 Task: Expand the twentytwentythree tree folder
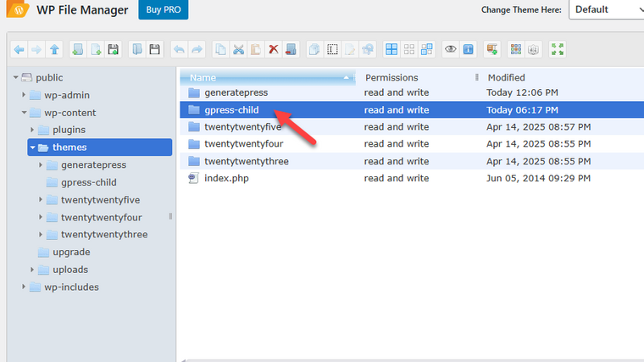[41, 235]
